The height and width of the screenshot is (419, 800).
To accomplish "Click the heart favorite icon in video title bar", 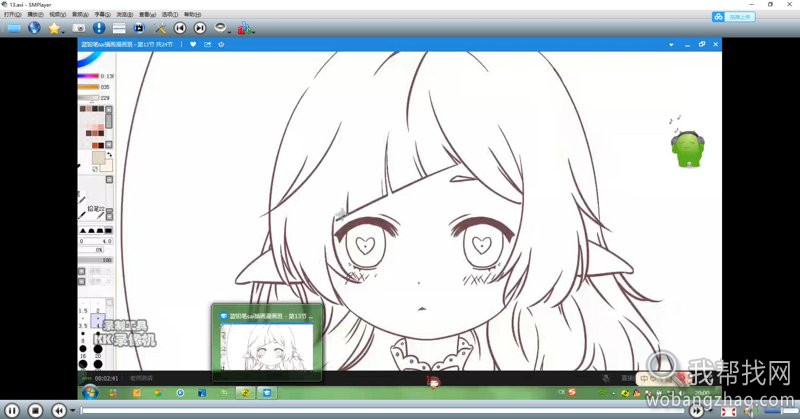I will pos(193,44).
